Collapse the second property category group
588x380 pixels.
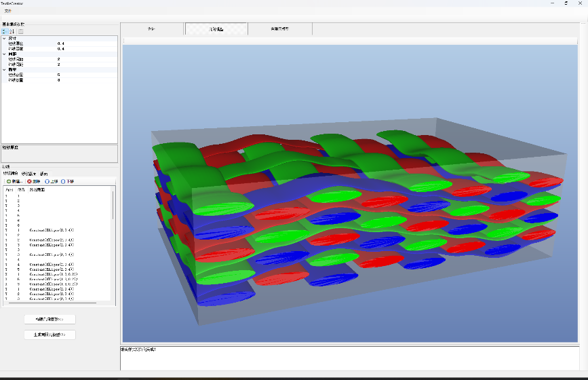tap(4, 54)
